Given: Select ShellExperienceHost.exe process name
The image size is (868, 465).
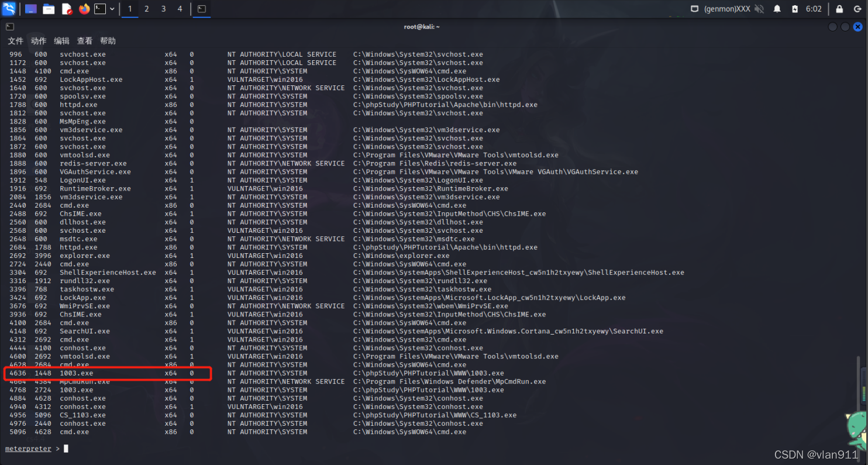Looking at the screenshot, I should (x=108, y=273).
